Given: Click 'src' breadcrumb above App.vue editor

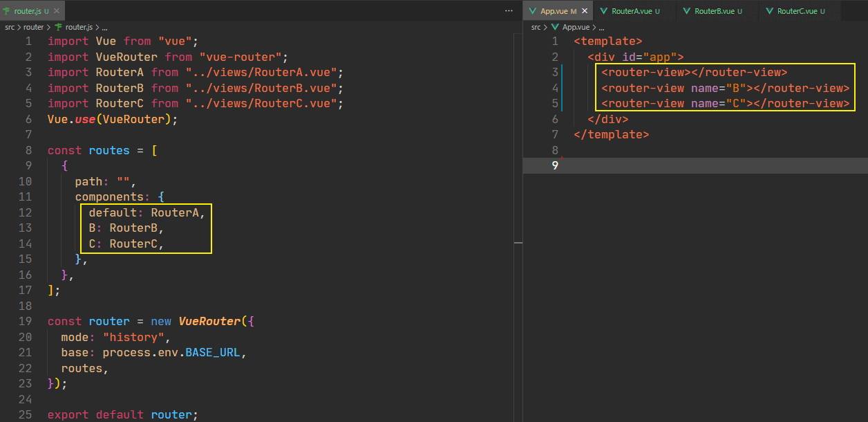Looking at the screenshot, I should click(536, 27).
